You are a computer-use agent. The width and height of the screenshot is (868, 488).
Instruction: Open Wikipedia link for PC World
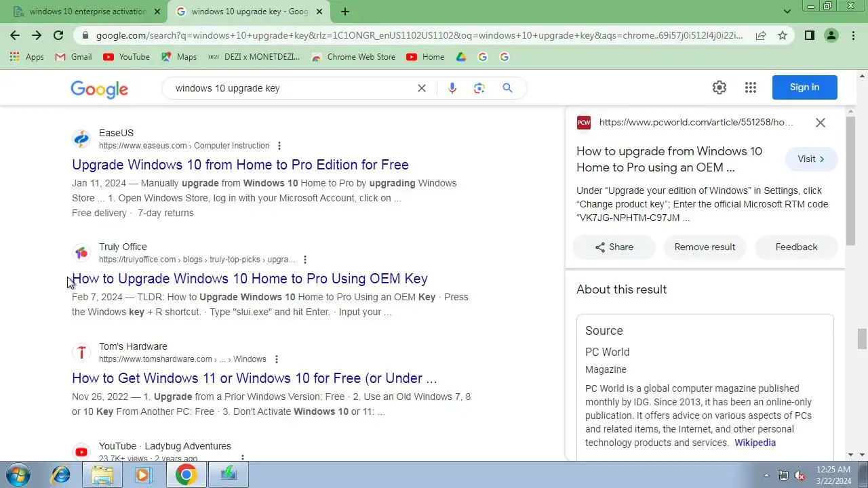pos(755,443)
